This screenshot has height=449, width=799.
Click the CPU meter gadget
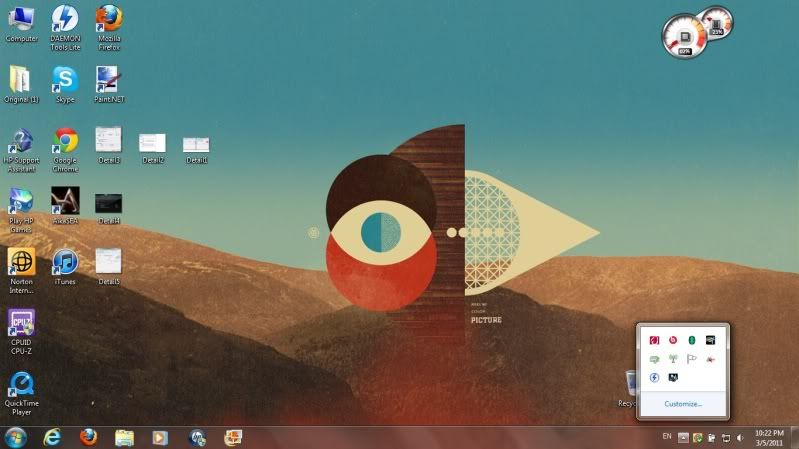click(x=684, y=37)
